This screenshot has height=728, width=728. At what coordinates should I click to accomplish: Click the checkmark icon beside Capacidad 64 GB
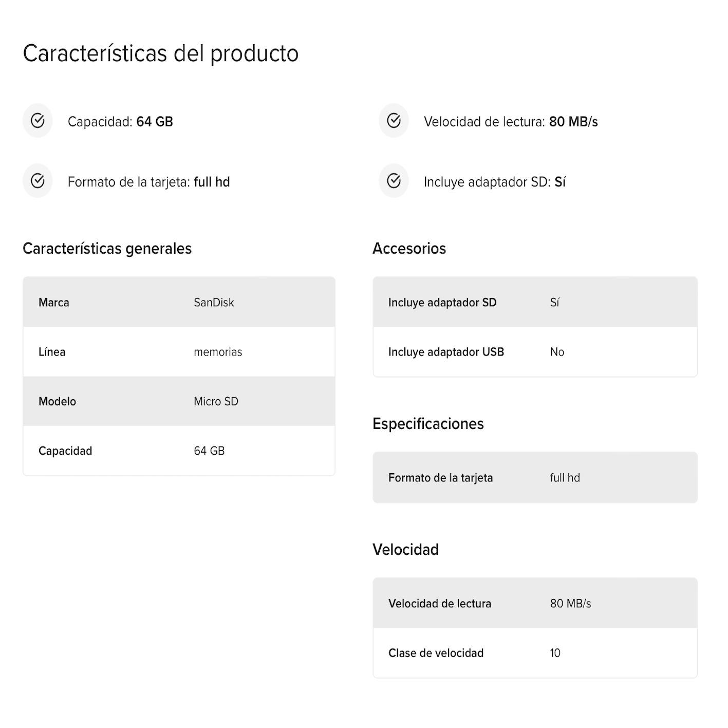point(38,121)
